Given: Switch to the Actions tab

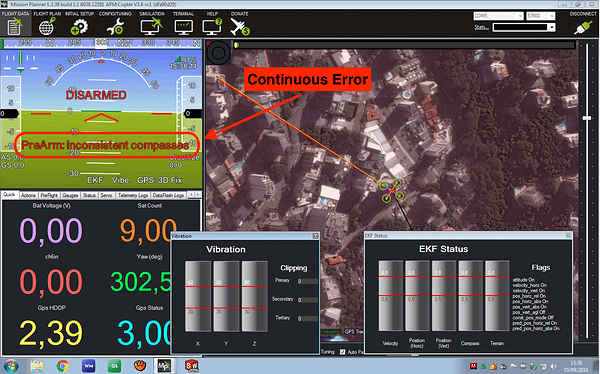Looking at the screenshot, I should point(28,195).
